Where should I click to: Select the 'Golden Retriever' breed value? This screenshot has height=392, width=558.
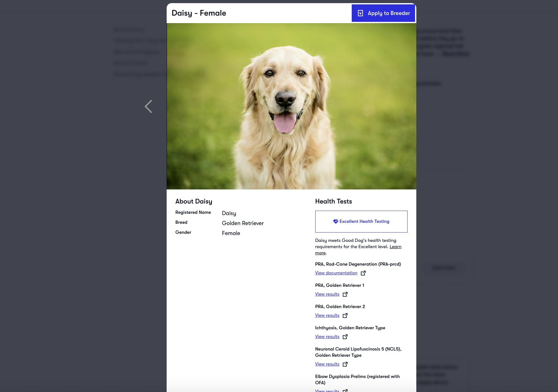pos(243,223)
